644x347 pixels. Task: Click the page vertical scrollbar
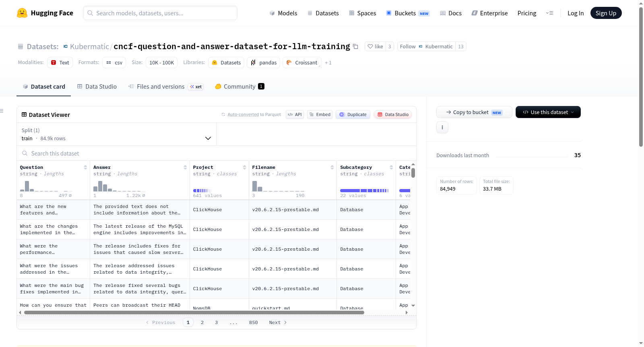[641, 77]
